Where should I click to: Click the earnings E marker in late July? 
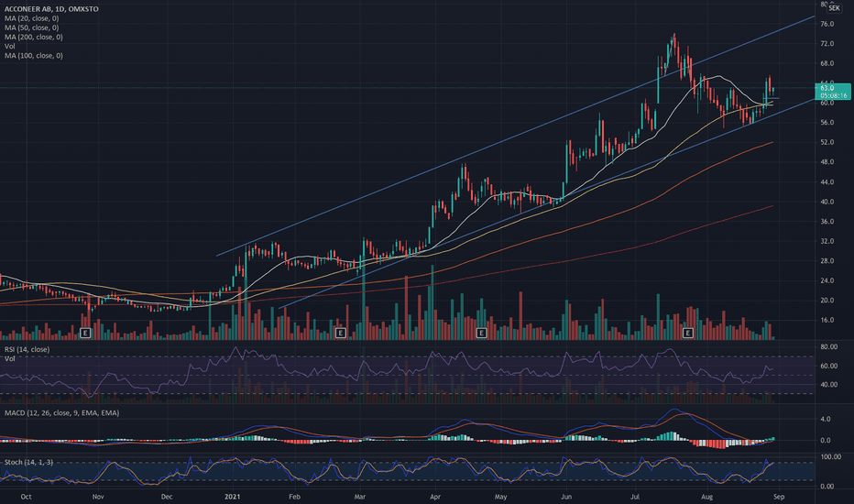688,333
